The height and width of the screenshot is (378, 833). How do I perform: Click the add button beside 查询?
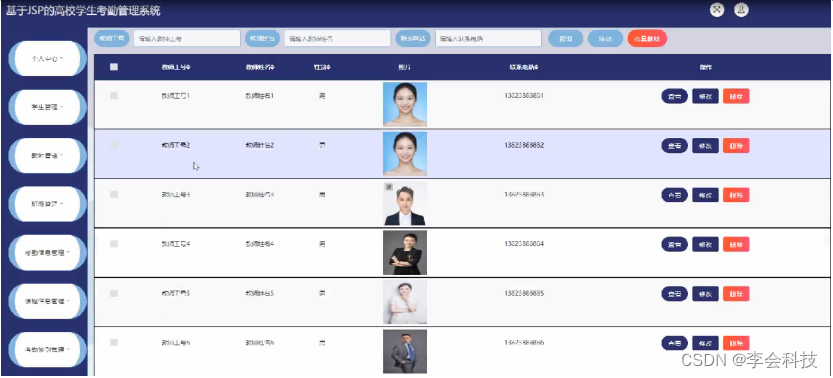pos(605,38)
